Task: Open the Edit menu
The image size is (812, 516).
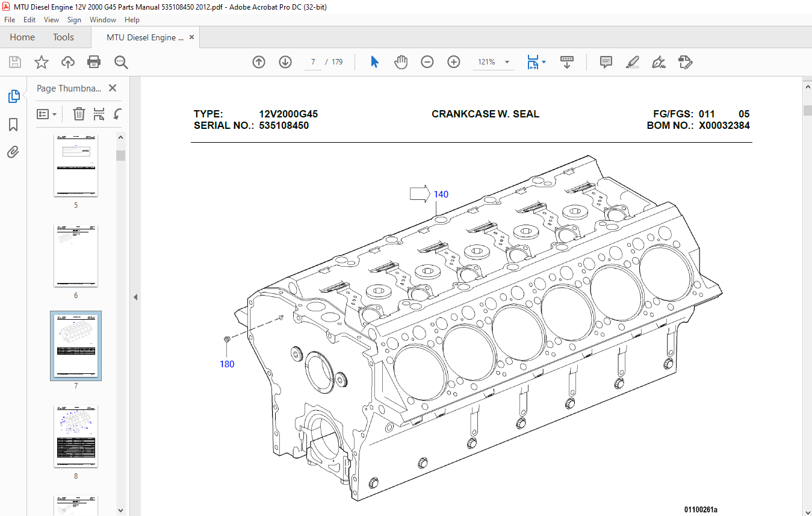Action: pos(29,20)
